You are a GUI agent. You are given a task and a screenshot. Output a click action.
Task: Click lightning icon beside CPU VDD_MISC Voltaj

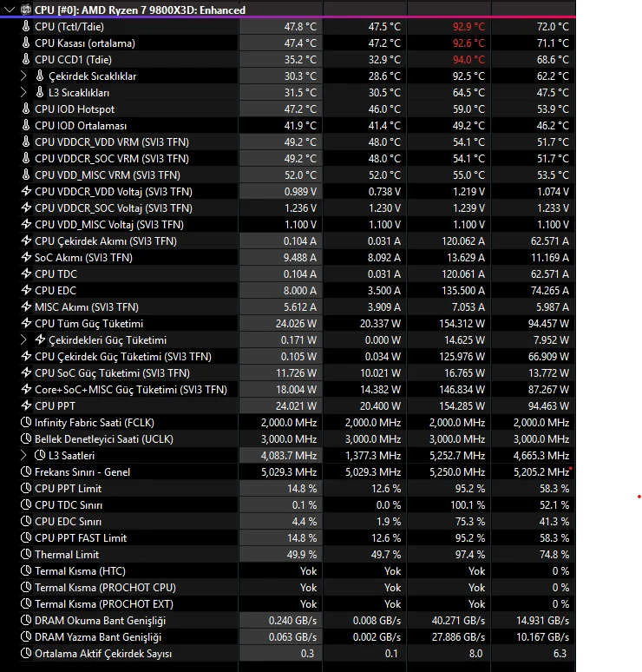click(x=26, y=225)
